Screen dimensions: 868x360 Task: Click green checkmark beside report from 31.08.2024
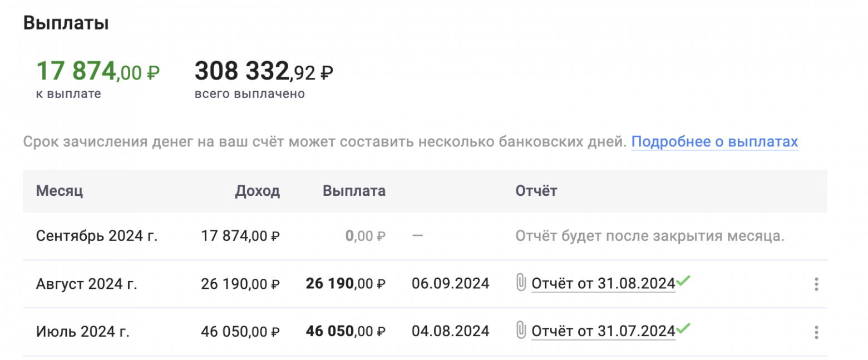coord(684,281)
